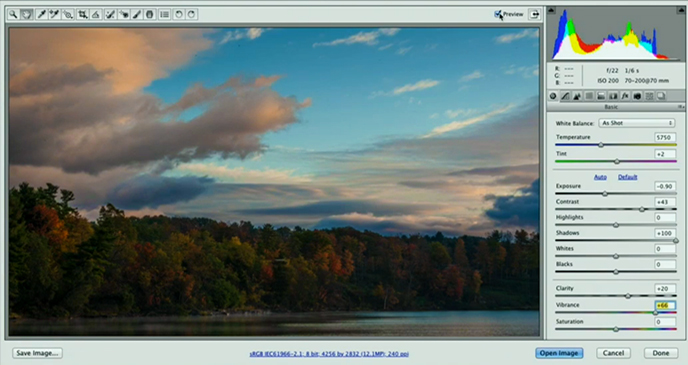Toggle the Preview checkbox
Viewport: 688px width, 365px height.
coord(498,14)
